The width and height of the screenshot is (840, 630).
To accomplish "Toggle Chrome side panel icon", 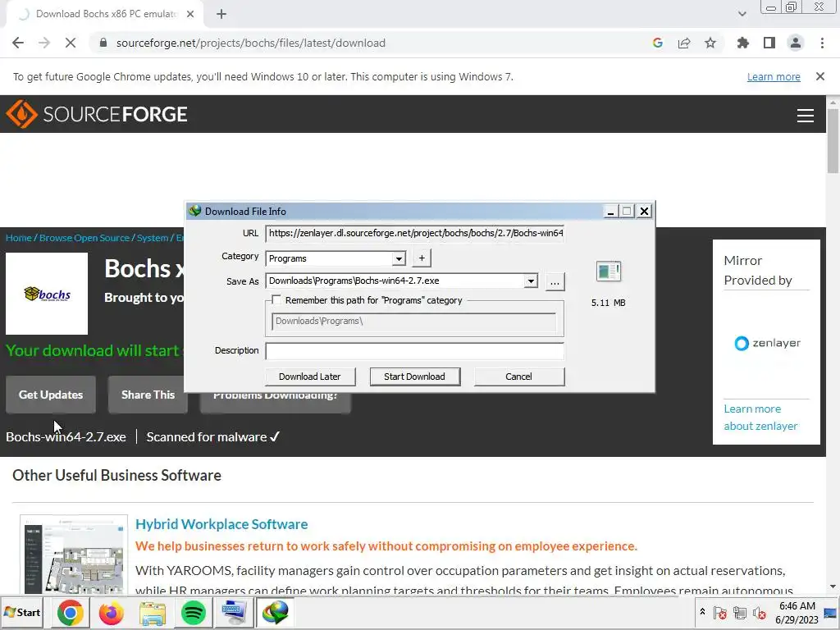I will pyautogui.click(x=769, y=43).
